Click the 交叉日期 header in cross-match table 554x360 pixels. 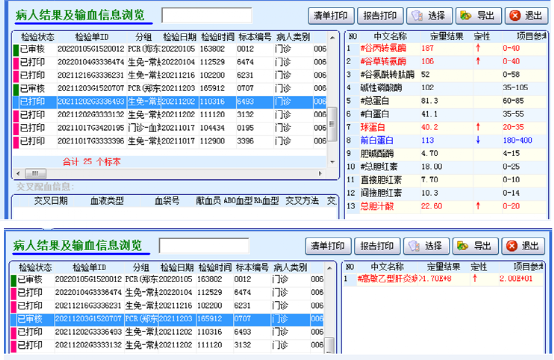coord(51,201)
